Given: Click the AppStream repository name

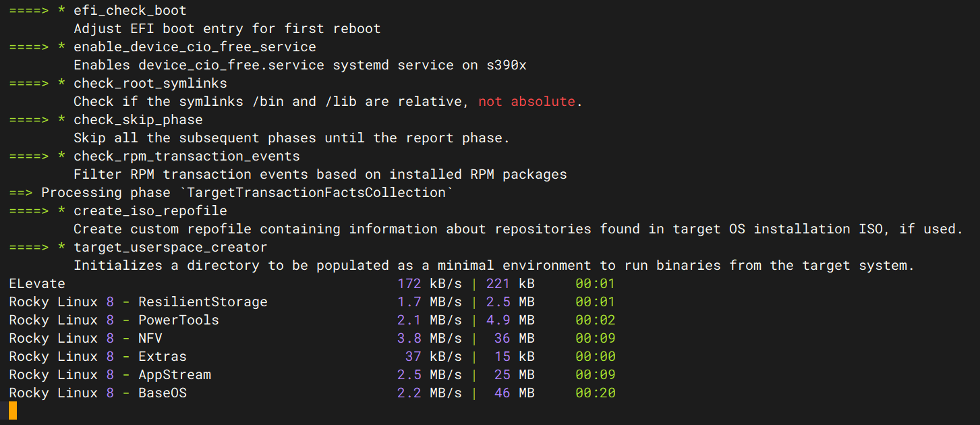Looking at the screenshot, I should 174,374.
